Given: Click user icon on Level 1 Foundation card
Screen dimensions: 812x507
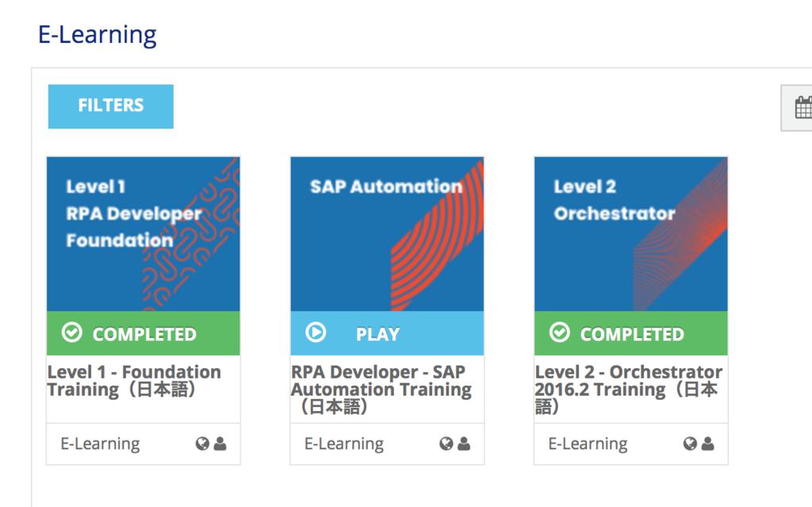Looking at the screenshot, I should point(220,444).
